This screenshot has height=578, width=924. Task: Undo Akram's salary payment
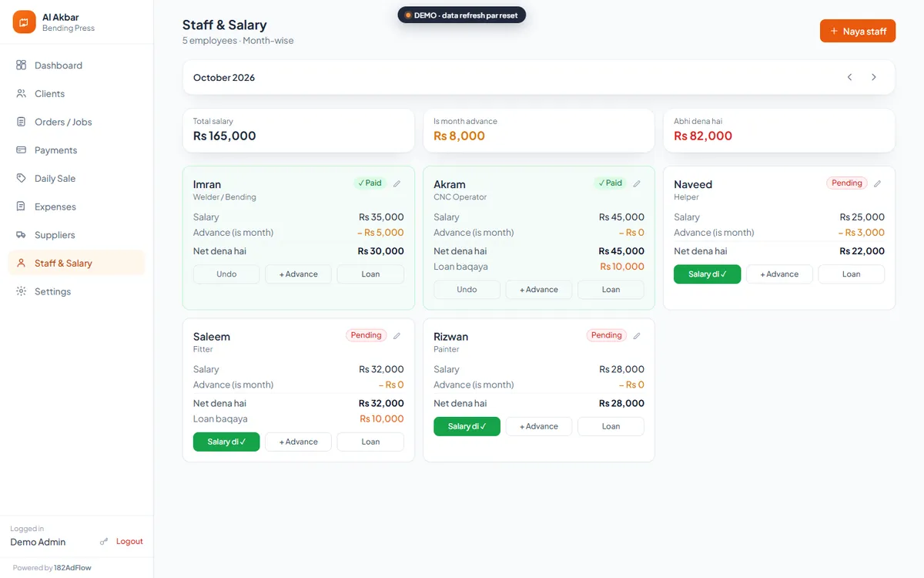(x=467, y=290)
